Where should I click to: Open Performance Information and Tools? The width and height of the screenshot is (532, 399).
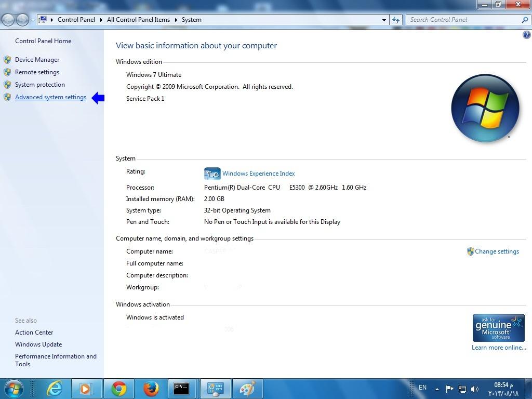pyautogui.click(x=56, y=360)
